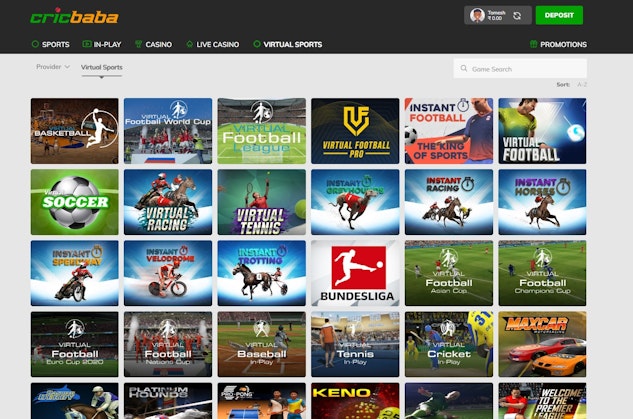The width and height of the screenshot is (633, 419).
Task: Open Virtual Football World Cup game
Action: (x=168, y=131)
